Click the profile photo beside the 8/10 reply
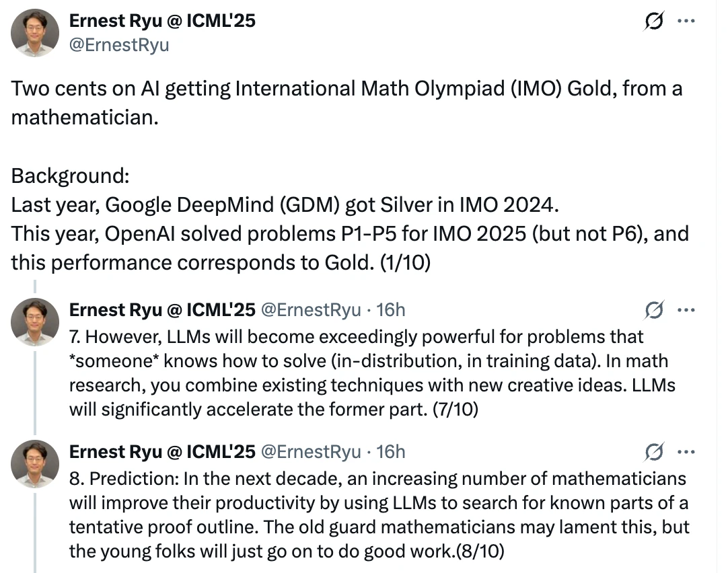This screenshot has height=573, width=728. point(36,463)
